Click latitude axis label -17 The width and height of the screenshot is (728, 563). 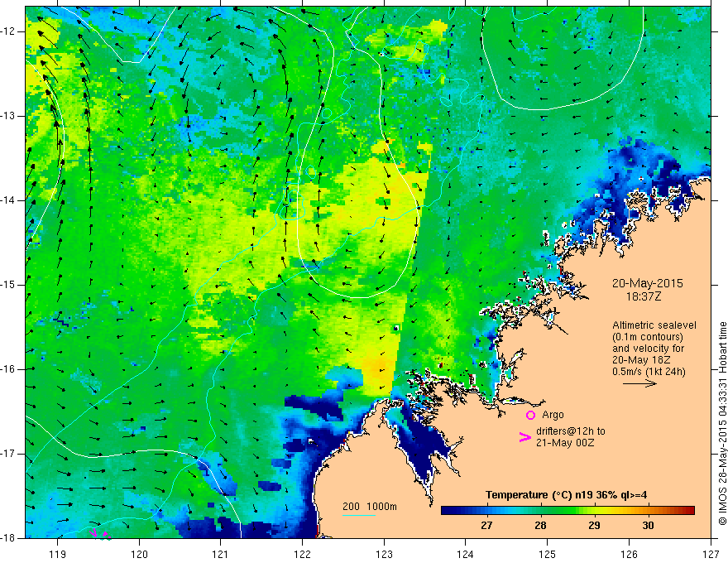pyautogui.click(x=8, y=454)
